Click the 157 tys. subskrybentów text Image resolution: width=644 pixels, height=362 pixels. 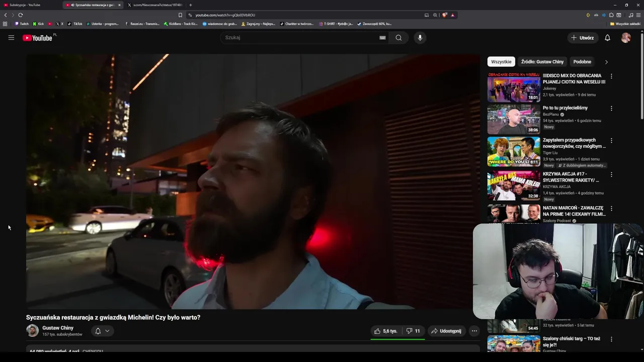pos(62,334)
